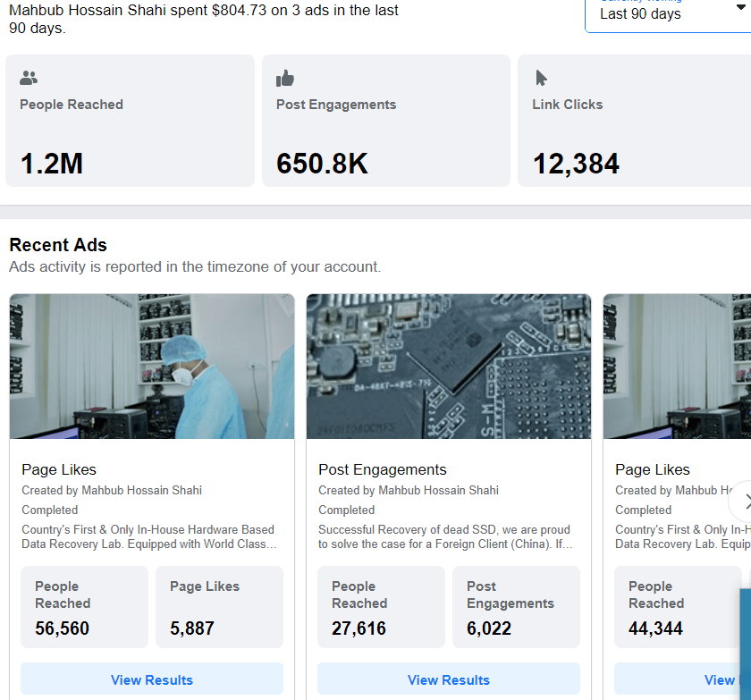Click the 56,560 People Reached value
This screenshot has height=700, width=751.
pos(62,628)
